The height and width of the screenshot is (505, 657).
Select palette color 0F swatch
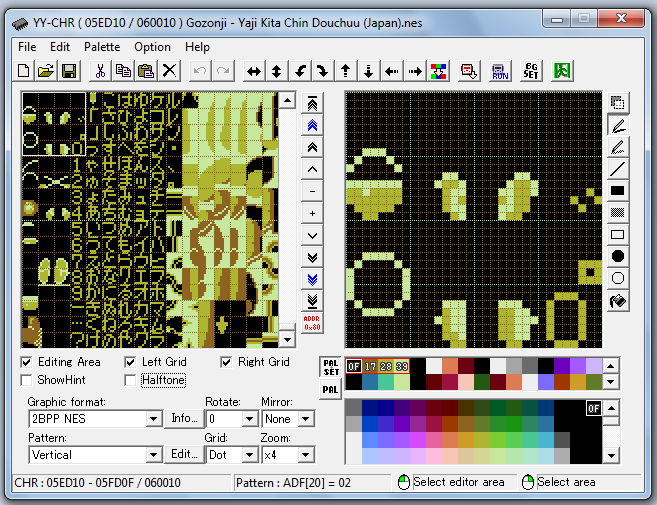pyautogui.click(x=354, y=366)
